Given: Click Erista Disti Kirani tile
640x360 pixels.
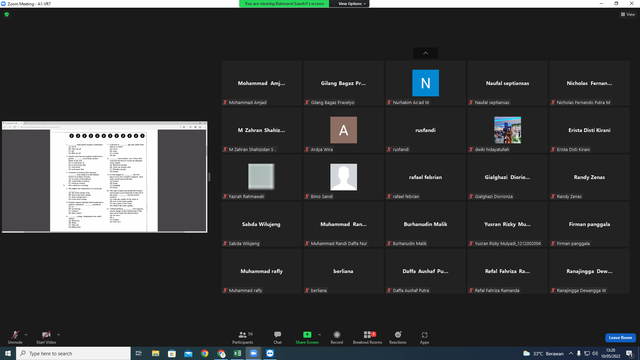Looking at the screenshot, I should pyautogui.click(x=589, y=130).
